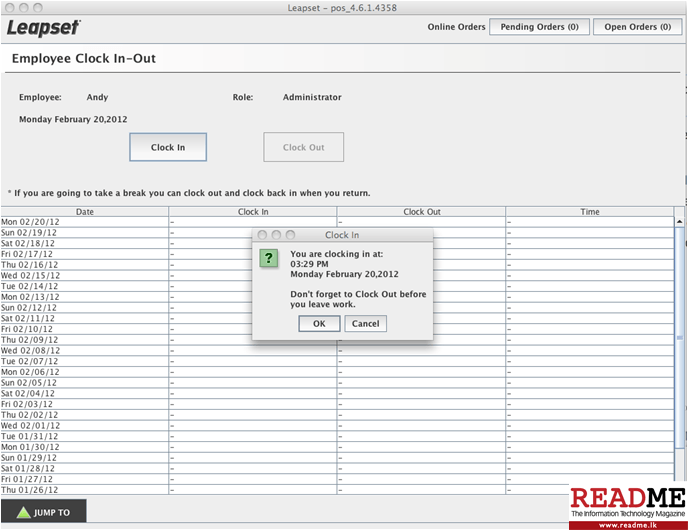Click the Time column header
Viewport: 688px width, 530px height.
[x=590, y=212]
